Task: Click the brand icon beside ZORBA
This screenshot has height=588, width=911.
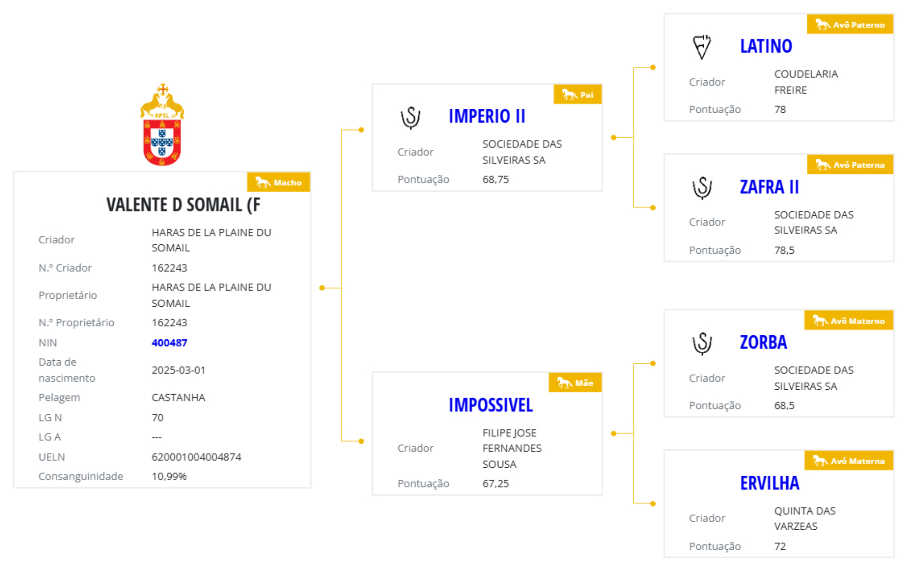Action: 702,343
